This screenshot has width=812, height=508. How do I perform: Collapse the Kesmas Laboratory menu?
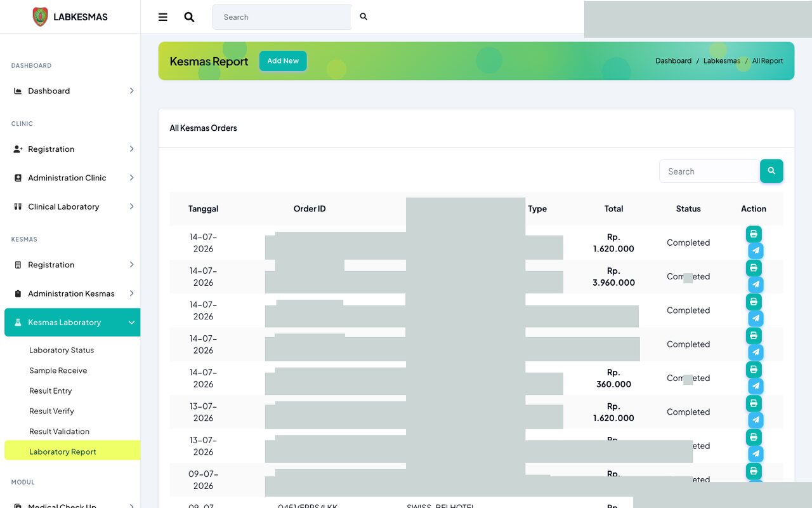point(131,323)
